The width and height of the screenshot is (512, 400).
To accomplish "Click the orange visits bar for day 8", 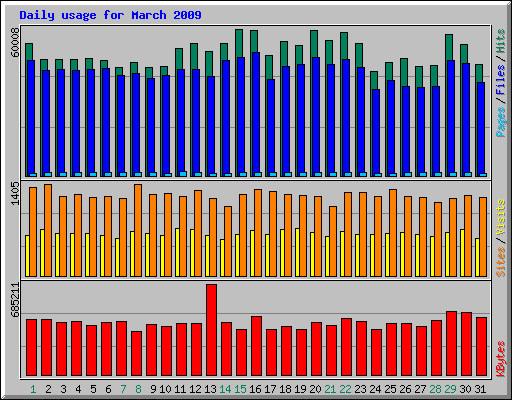I will tap(138, 230).
